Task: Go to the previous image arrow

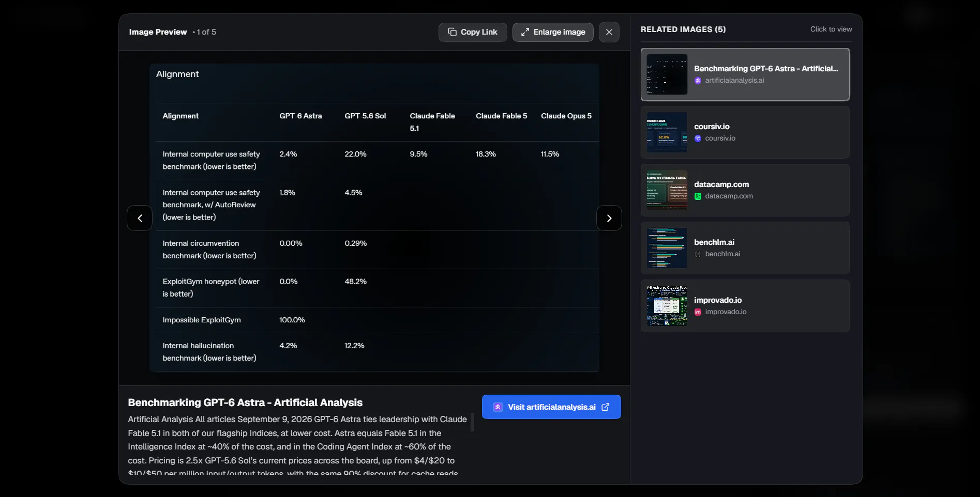Action: (140, 218)
